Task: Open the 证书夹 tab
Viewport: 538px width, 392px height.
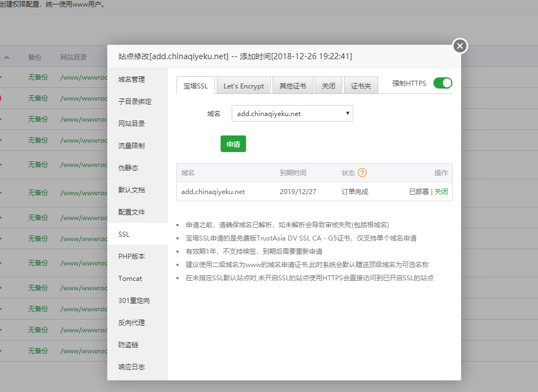Action: tap(361, 85)
